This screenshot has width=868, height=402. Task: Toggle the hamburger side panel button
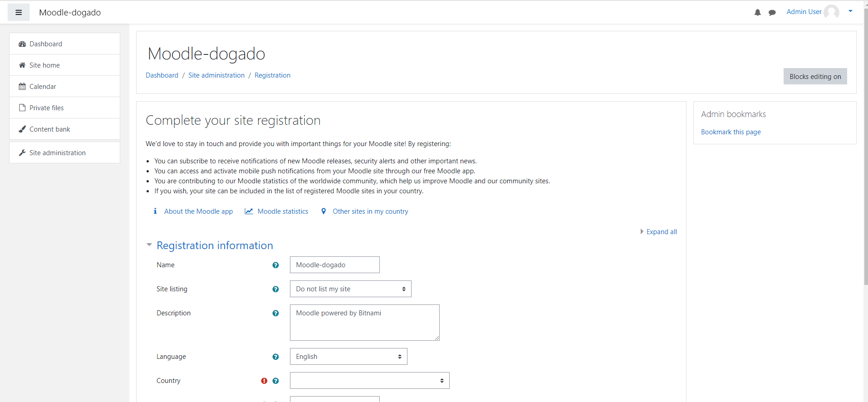(19, 12)
